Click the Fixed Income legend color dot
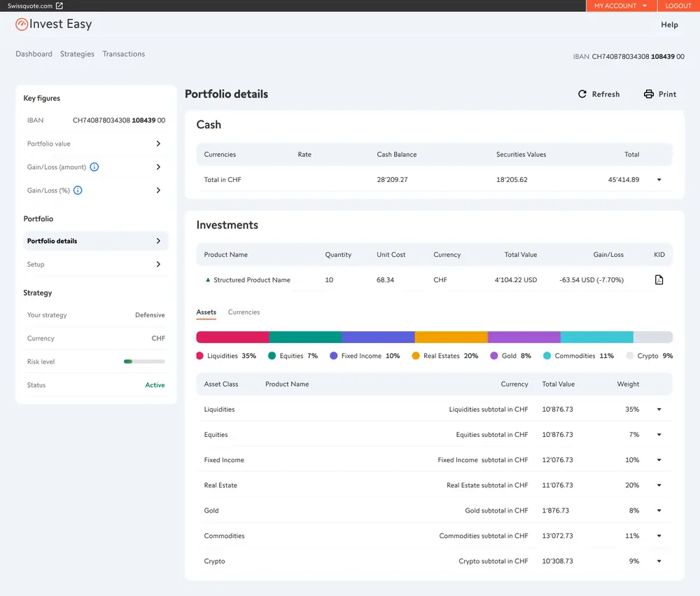700x596 pixels. (333, 356)
